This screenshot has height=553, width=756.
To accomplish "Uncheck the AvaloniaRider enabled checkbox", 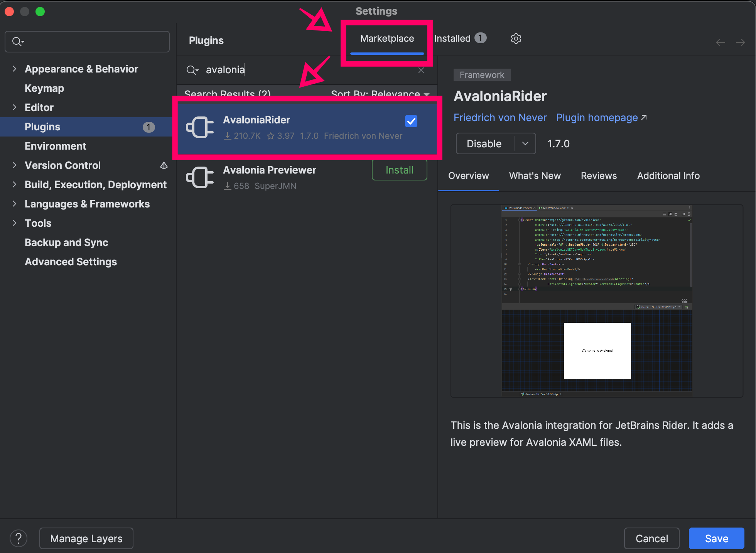I will click(x=411, y=121).
